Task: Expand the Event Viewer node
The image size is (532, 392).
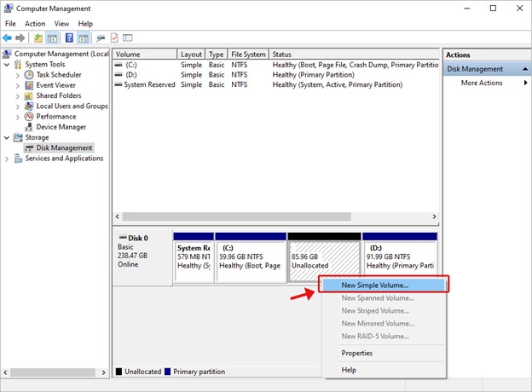Action: 18,85
